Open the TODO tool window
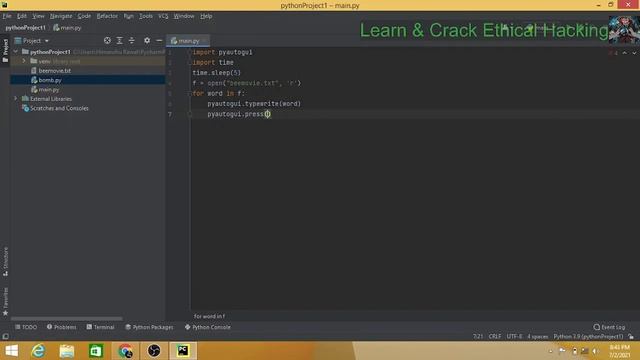The image size is (640, 360). [26, 327]
